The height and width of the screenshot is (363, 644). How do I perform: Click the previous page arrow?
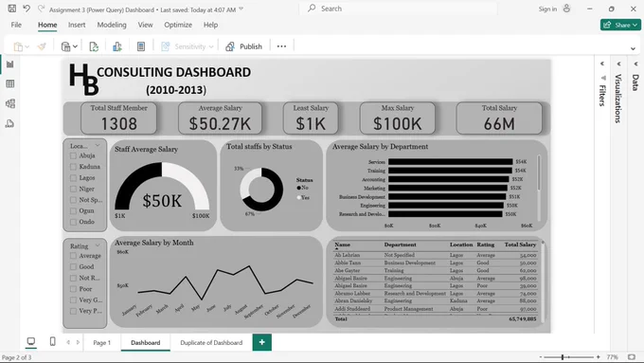[68, 342]
